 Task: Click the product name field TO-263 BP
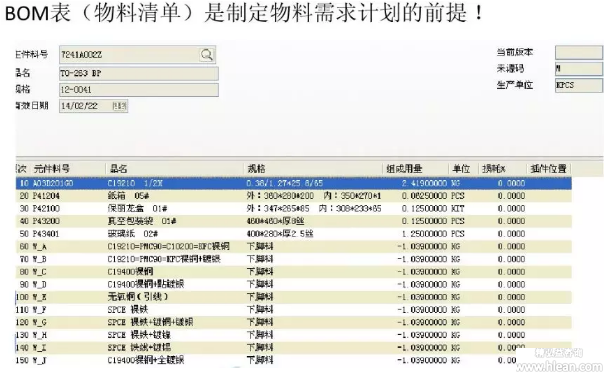point(139,73)
